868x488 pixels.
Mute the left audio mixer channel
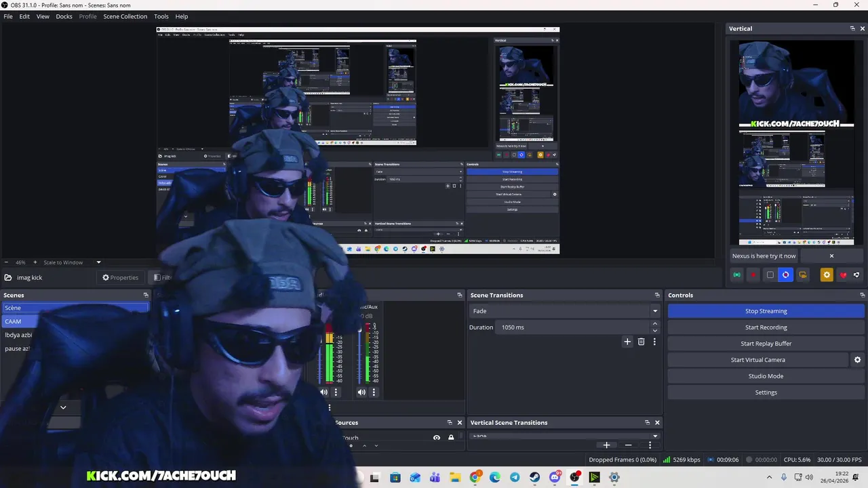click(x=323, y=392)
